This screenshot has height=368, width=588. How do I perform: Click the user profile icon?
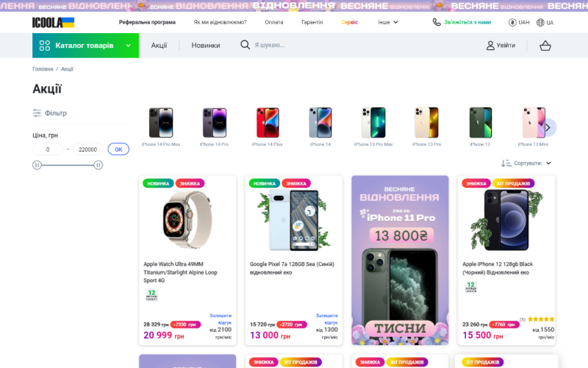490,46
